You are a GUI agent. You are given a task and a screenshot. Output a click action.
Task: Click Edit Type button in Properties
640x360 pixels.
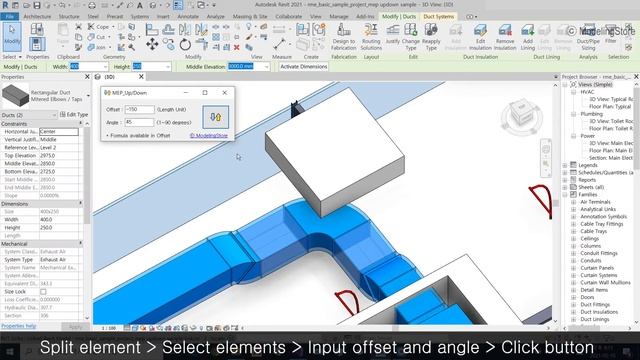point(74,115)
